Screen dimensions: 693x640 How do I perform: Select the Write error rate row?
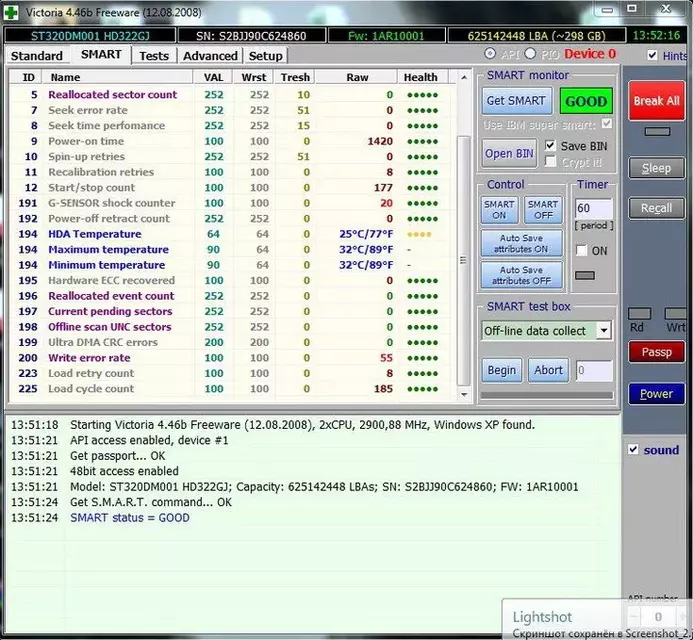point(232,358)
